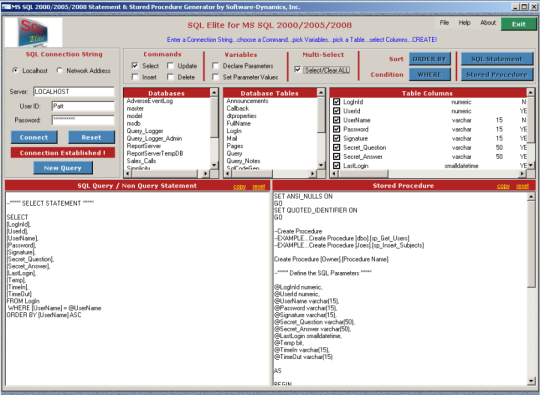The width and height of the screenshot is (540, 395).
Task: Uncheck the LastLogin column checkbox
Action: coord(336,166)
